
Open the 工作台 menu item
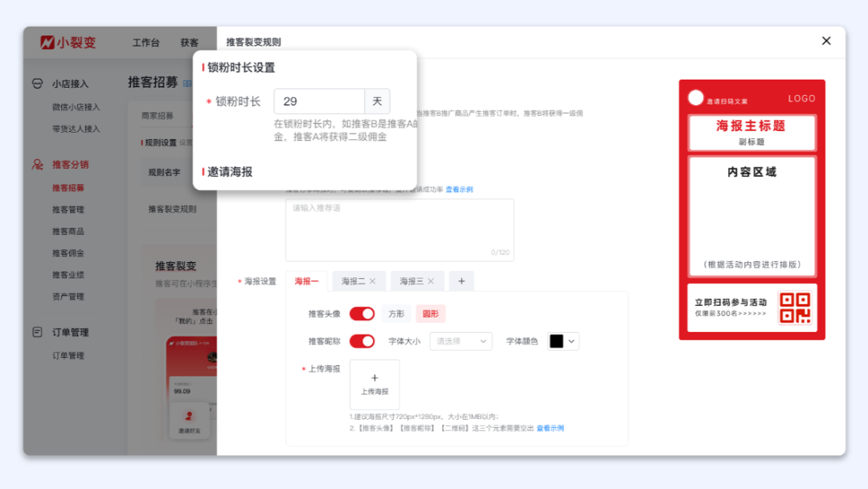pos(145,42)
